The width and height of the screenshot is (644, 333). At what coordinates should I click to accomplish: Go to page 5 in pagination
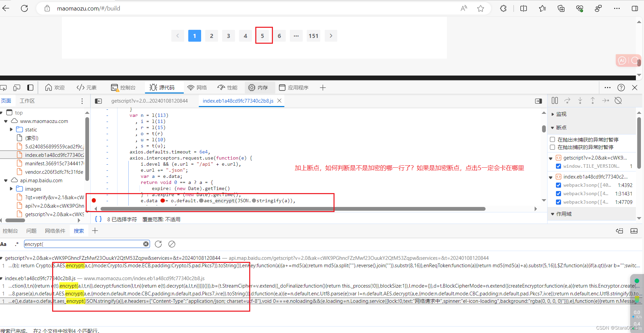(x=262, y=36)
